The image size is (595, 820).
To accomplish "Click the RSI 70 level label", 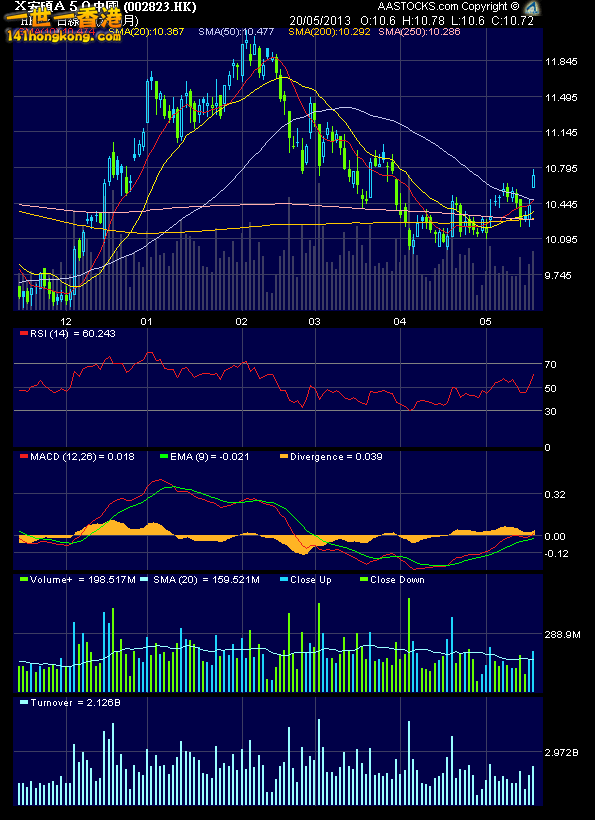I will pos(551,364).
